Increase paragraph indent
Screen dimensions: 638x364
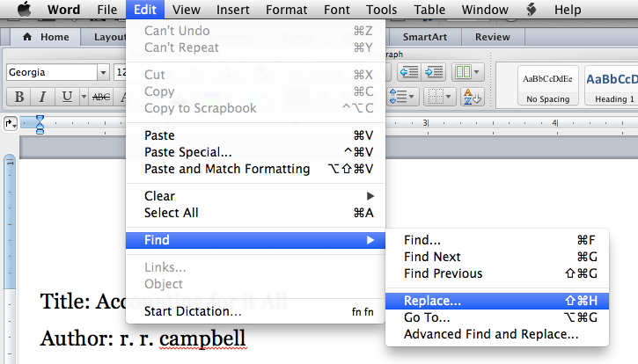pos(434,72)
